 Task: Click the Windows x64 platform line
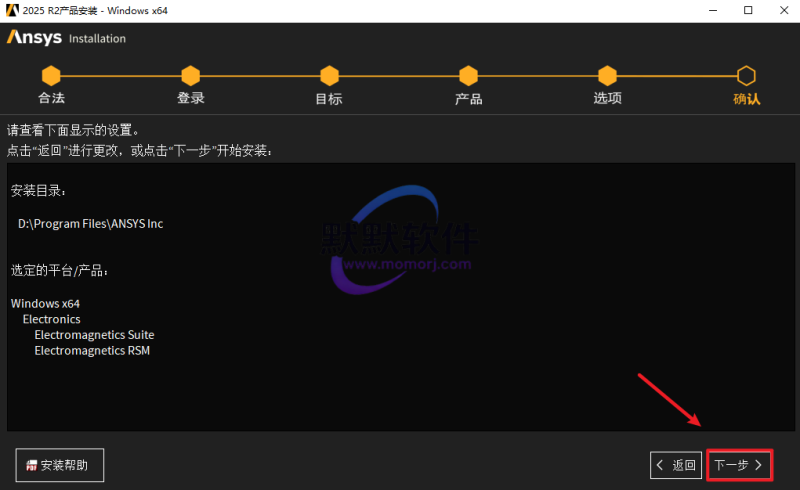[x=45, y=303]
